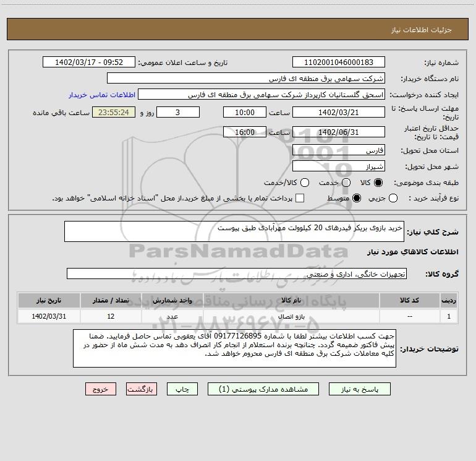Click the توضیحات خریدار notes text area
Screen dimensions: 476x461
[235, 348]
